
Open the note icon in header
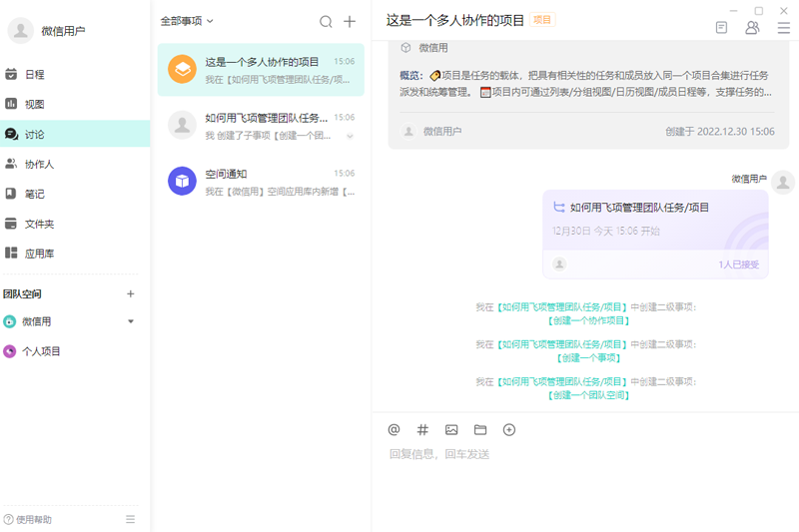721,28
